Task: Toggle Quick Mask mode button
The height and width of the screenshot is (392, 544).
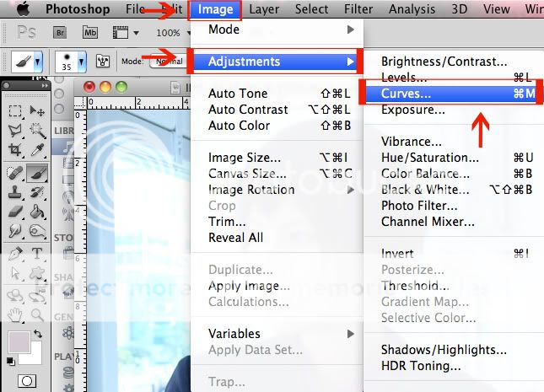Action: click(27, 381)
